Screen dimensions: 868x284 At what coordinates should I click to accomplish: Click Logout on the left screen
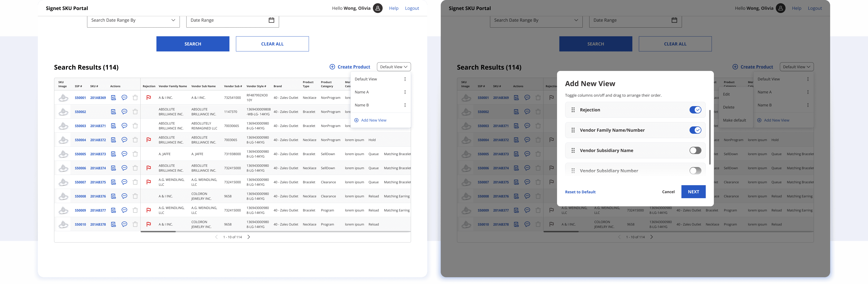[x=412, y=8]
